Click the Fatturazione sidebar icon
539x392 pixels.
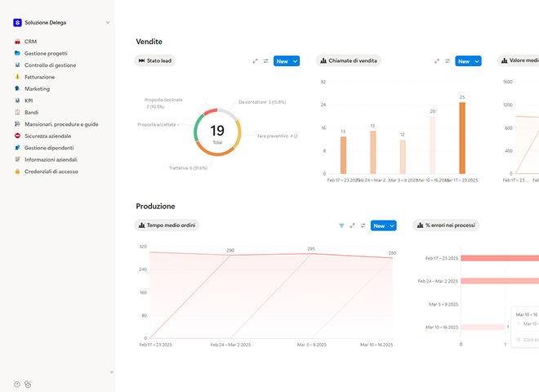tap(17, 77)
